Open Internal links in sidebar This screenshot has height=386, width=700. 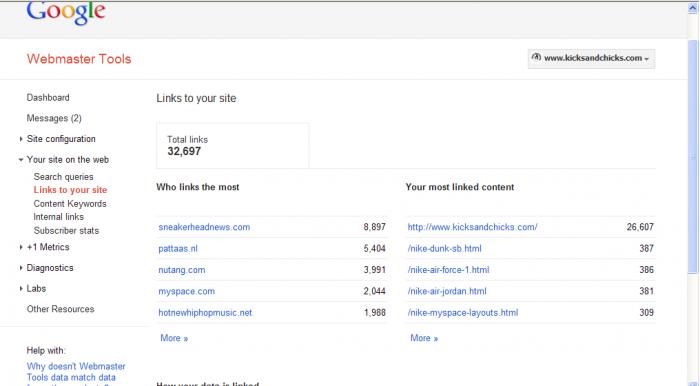pos(58,216)
